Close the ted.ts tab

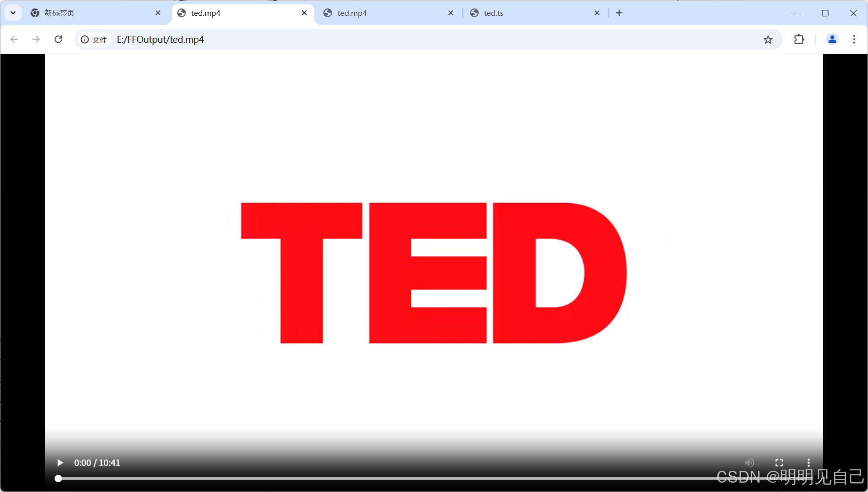point(597,13)
